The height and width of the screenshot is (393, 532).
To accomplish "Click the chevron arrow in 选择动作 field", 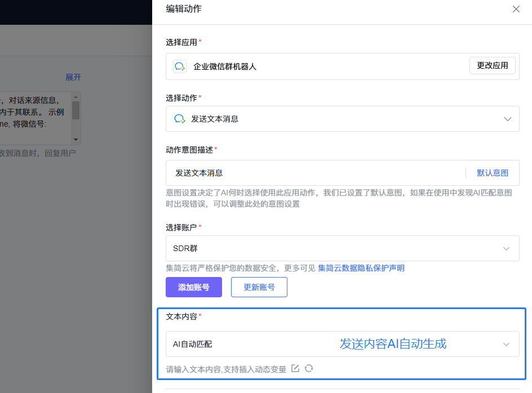I will pyautogui.click(x=508, y=119).
